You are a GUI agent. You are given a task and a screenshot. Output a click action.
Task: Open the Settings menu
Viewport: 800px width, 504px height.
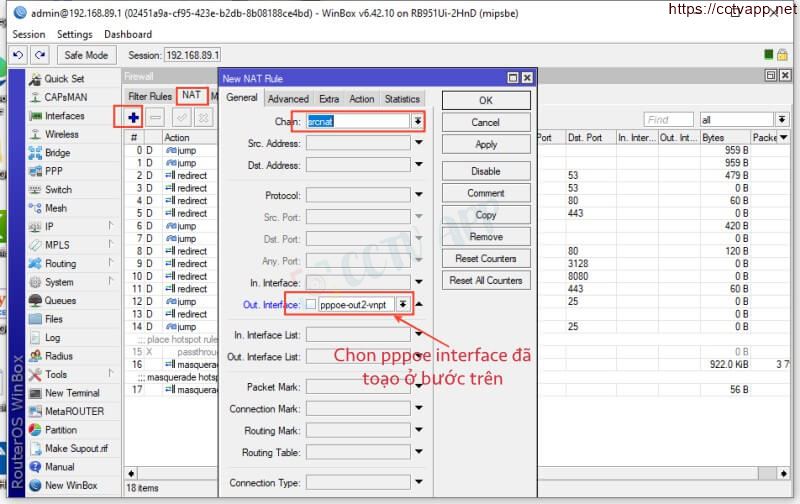[74, 34]
